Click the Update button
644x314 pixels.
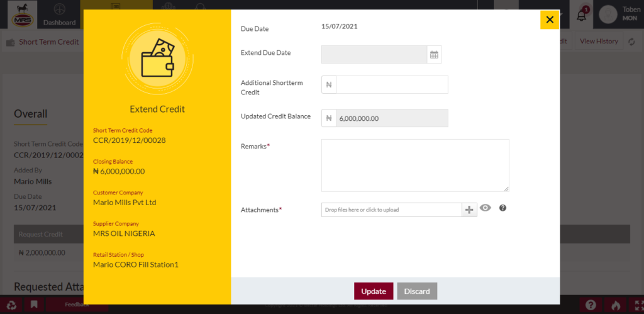pyautogui.click(x=374, y=291)
